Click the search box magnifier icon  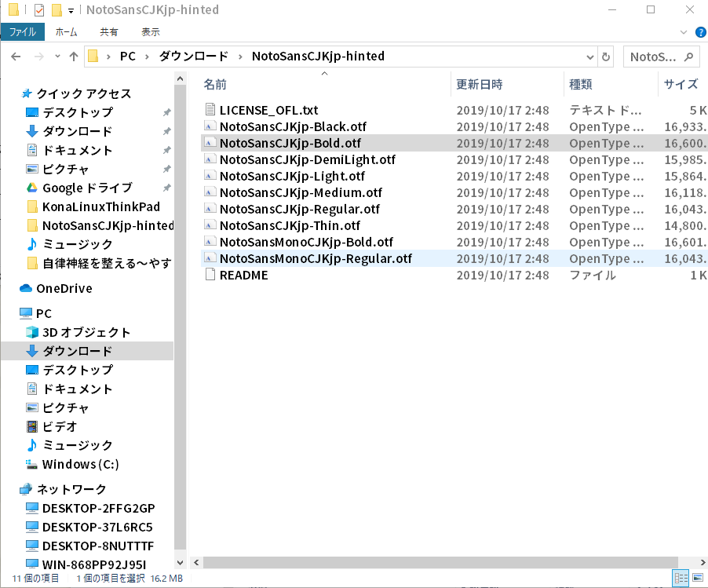click(x=688, y=57)
